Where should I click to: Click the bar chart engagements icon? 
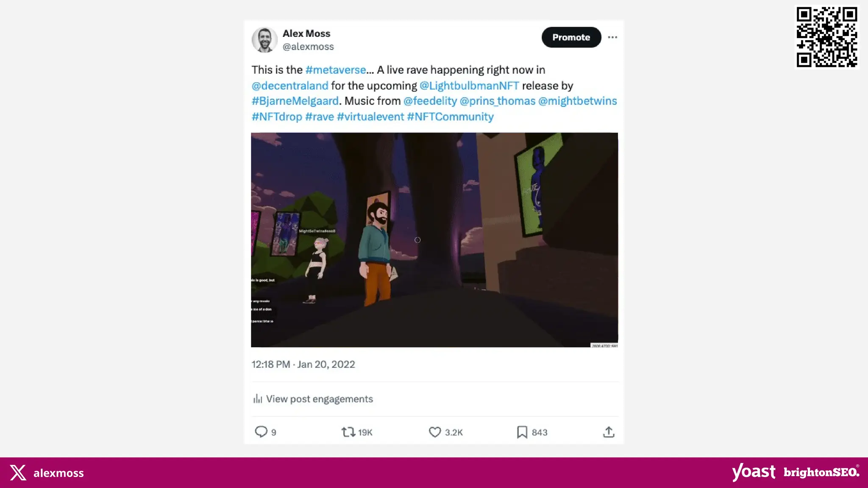point(258,399)
